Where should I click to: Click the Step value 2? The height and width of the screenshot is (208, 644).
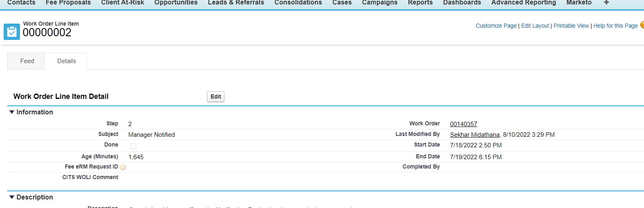coord(130,124)
